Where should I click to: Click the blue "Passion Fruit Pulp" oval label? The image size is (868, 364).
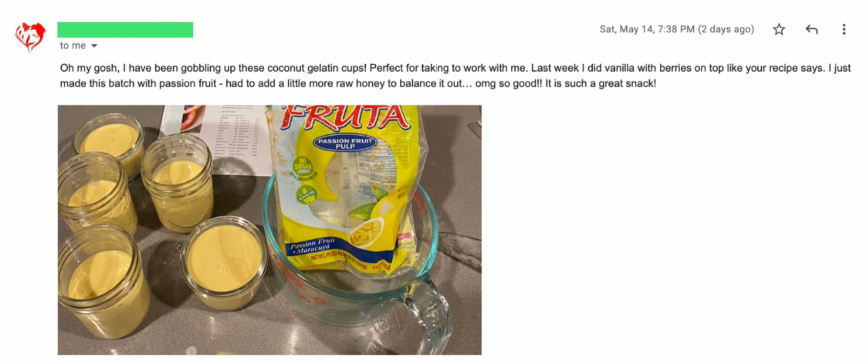click(345, 143)
